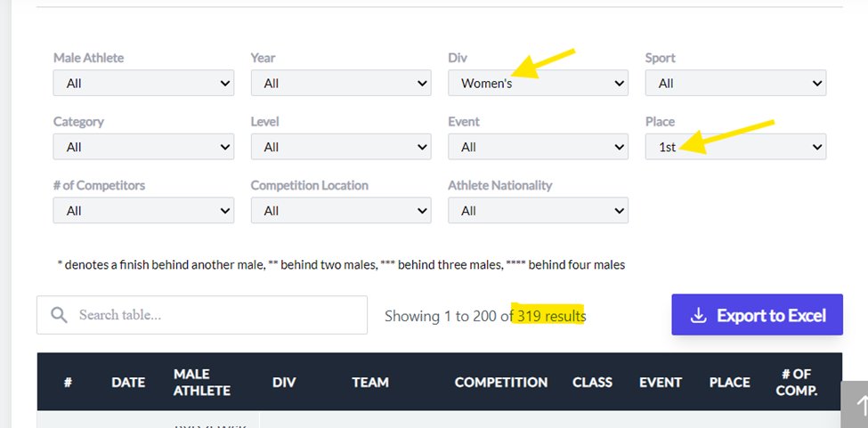Open the Athlete Nationality dropdown
Viewport: 868px width, 428px height.
coord(538,210)
